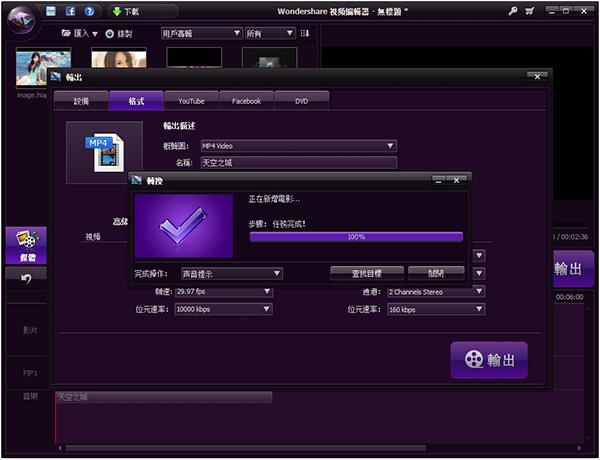Click the timeline scroll left arrow
The width and height of the screenshot is (600, 460).
click(x=60, y=447)
